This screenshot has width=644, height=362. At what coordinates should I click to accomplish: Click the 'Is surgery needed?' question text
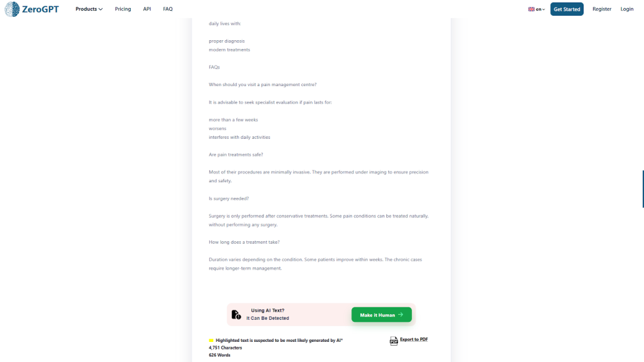coord(229,199)
